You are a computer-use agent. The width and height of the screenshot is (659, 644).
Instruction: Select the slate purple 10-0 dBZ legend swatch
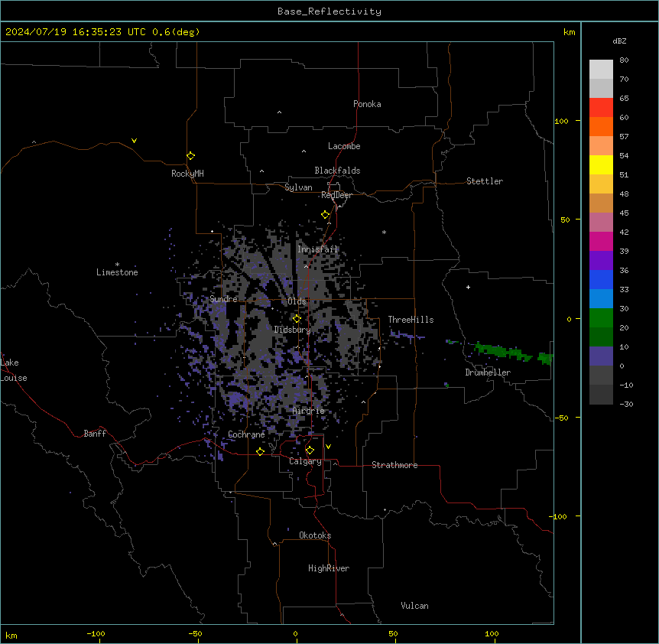pyautogui.click(x=601, y=356)
